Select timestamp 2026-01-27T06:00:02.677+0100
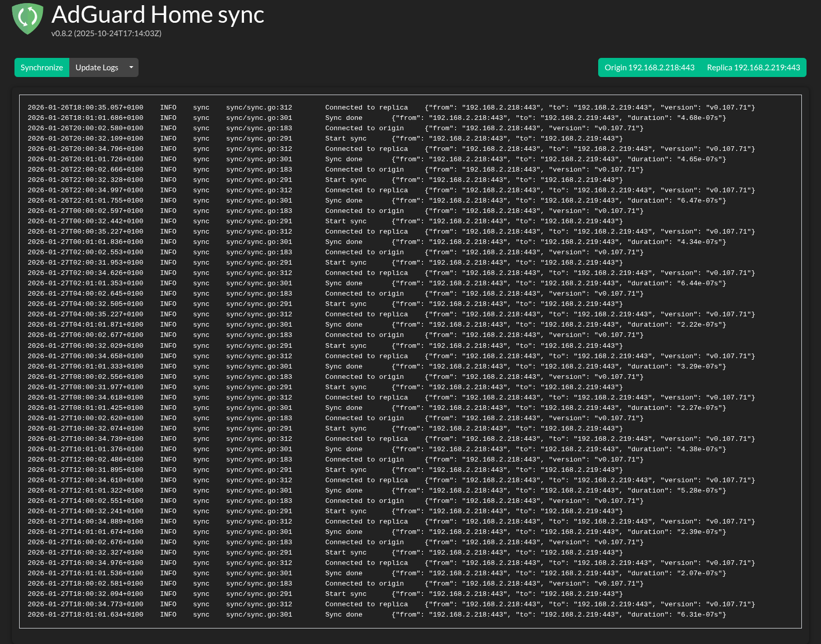Image resolution: width=821 pixels, height=644 pixels. click(x=85, y=335)
